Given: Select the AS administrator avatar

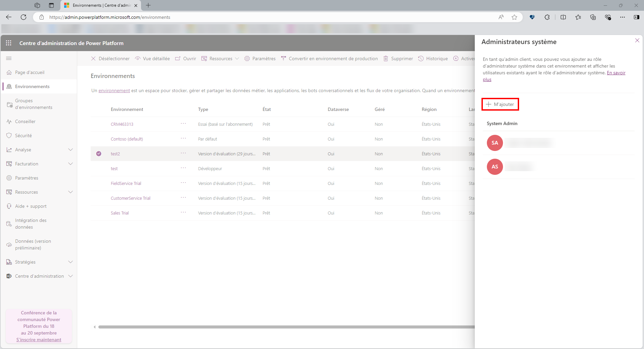Looking at the screenshot, I should (495, 167).
